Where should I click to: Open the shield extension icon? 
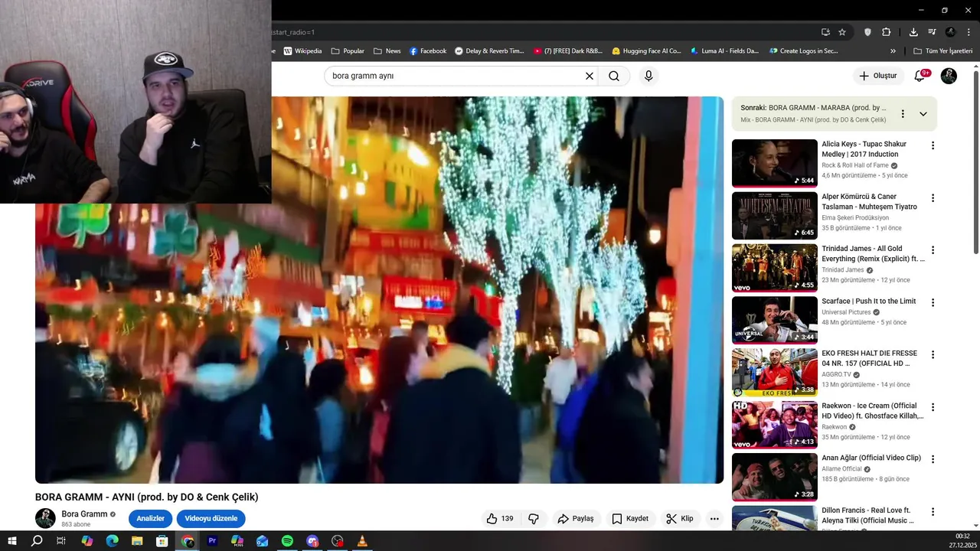click(x=867, y=32)
